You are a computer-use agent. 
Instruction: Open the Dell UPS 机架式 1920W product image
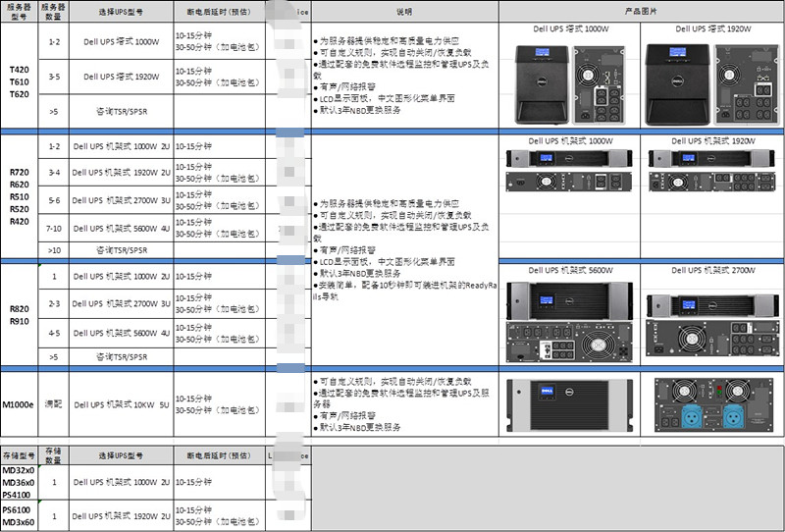point(711,171)
